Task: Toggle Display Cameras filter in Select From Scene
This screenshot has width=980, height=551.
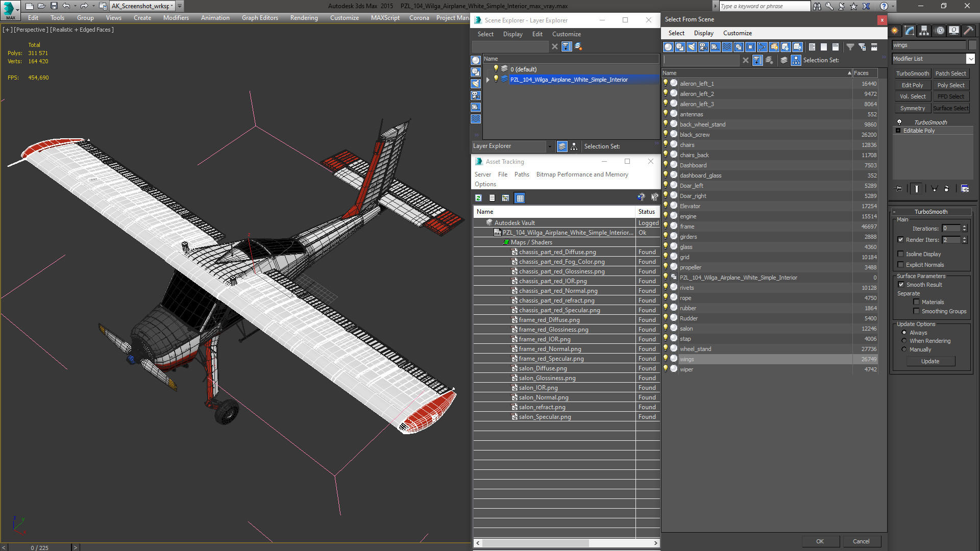Action: click(x=703, y=47)
